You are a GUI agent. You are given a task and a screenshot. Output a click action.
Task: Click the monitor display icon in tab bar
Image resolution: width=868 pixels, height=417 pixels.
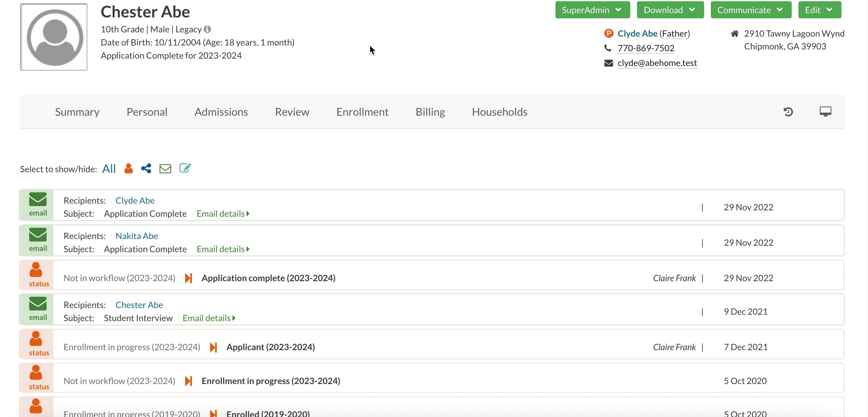[825, 112]
